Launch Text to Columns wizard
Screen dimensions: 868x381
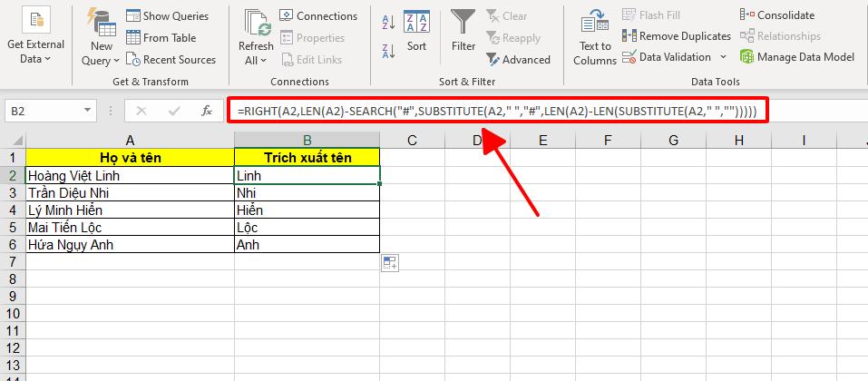click(x=595, y=36)
